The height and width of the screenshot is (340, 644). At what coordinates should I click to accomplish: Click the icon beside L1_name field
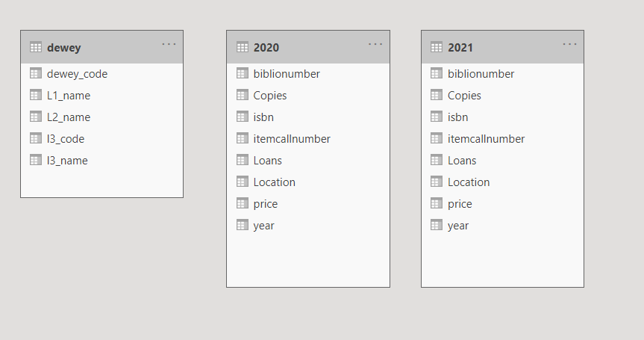(x=36, y=95)
